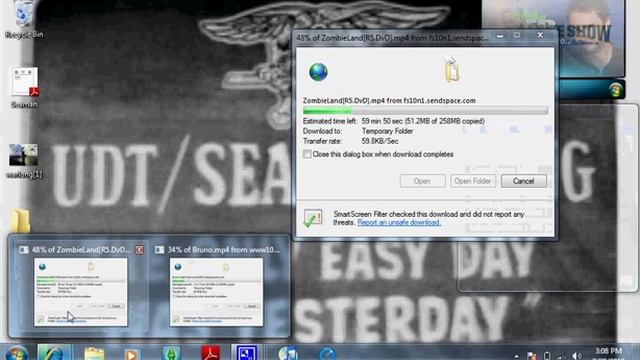The image size is (640, 360).
Task: Click the globe icon in download dialog
Action: point(318,72)
